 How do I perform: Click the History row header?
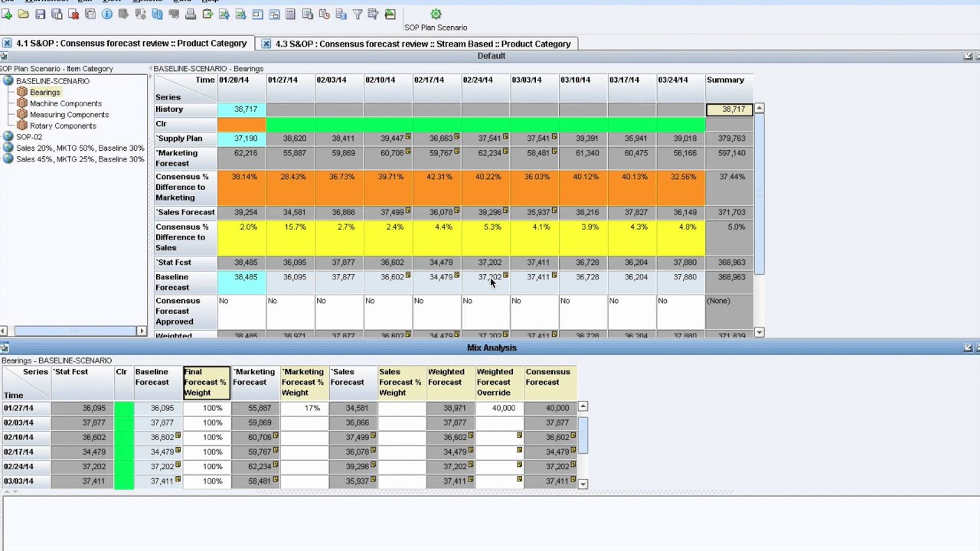(185, 109)
